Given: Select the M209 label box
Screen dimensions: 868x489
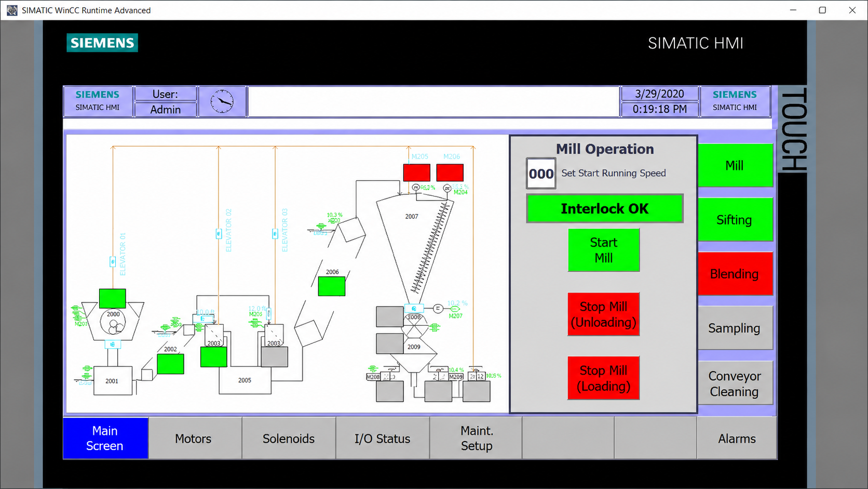Looking at the screenshot, I should pyautogui.click(x=456, y=377).
